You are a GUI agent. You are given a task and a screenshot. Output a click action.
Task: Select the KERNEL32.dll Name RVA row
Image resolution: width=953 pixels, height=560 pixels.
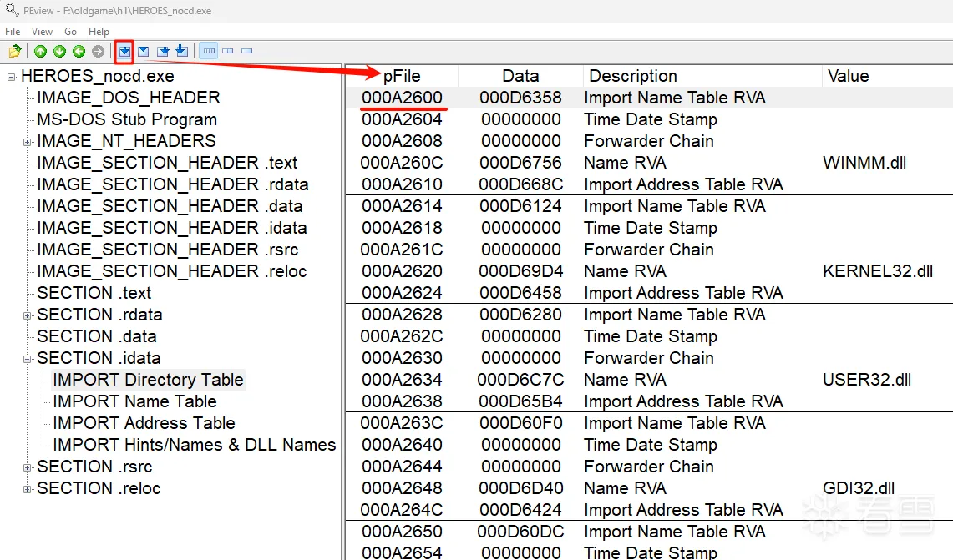click(625, 271)
